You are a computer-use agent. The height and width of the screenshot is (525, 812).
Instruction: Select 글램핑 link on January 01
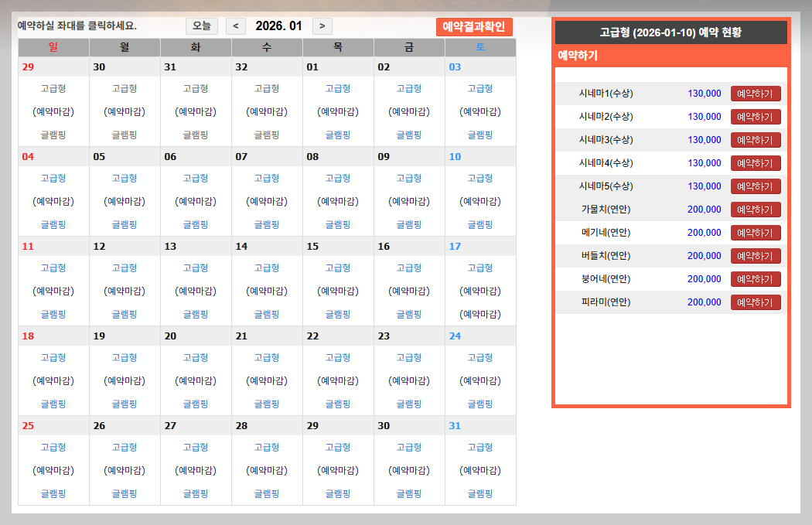click(338, 135)
